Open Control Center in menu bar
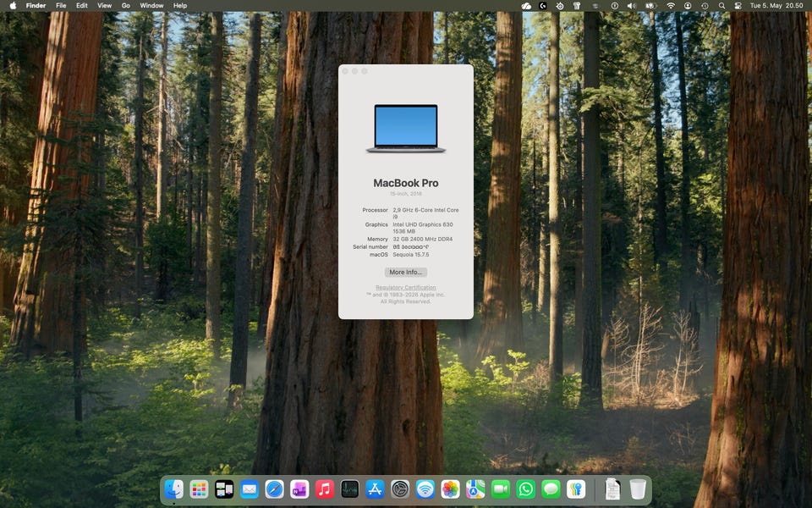 738,6
